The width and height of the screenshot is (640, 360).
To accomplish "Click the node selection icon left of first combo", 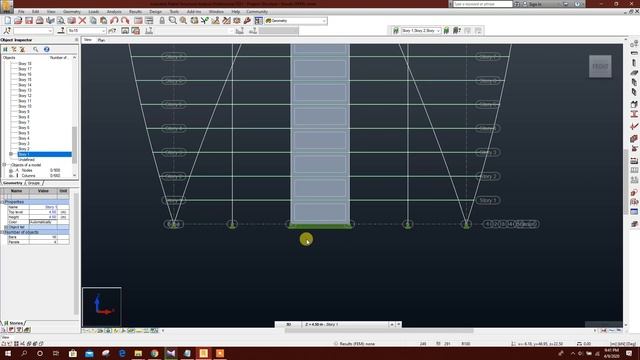I will (x=7, y=31).
